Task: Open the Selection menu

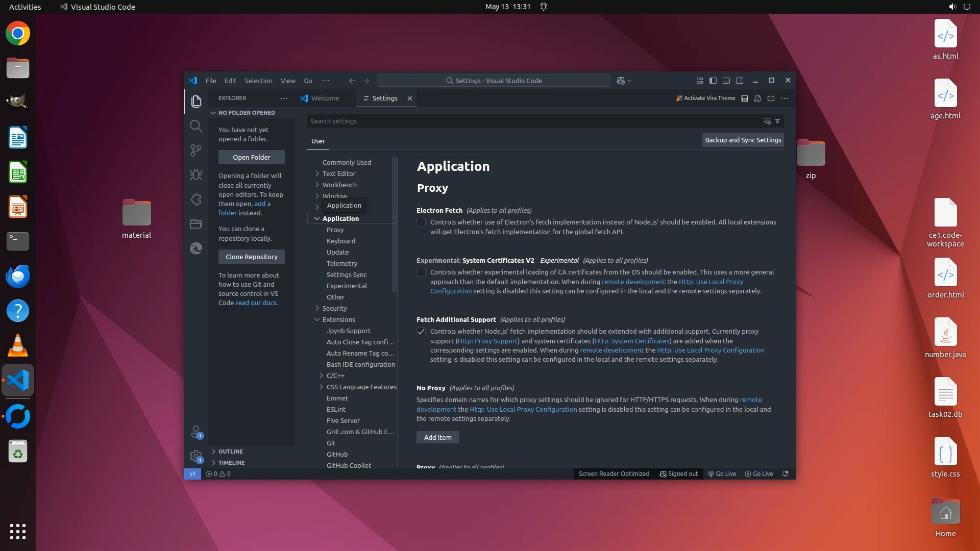Action: tap(258, 81)
